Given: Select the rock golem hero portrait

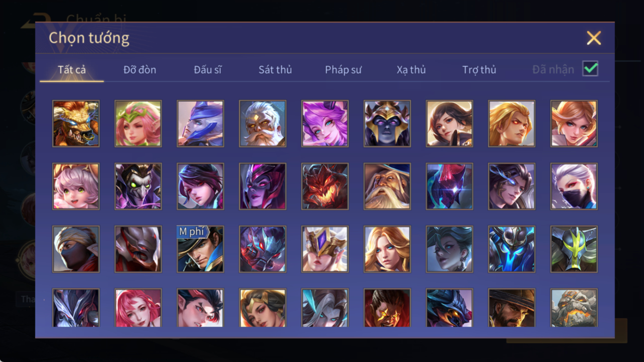Looking at the screenshot, I should point(574,308).
